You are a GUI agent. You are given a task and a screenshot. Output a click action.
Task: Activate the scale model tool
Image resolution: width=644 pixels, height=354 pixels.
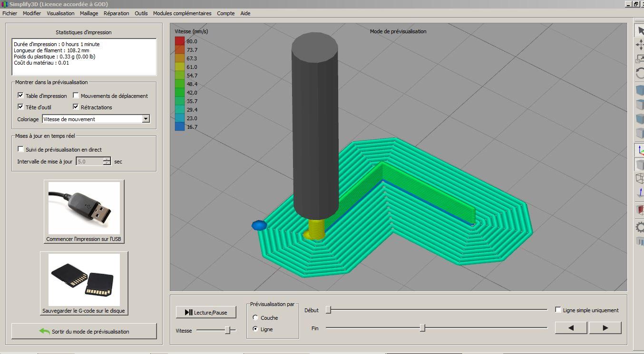coord(640,59)
